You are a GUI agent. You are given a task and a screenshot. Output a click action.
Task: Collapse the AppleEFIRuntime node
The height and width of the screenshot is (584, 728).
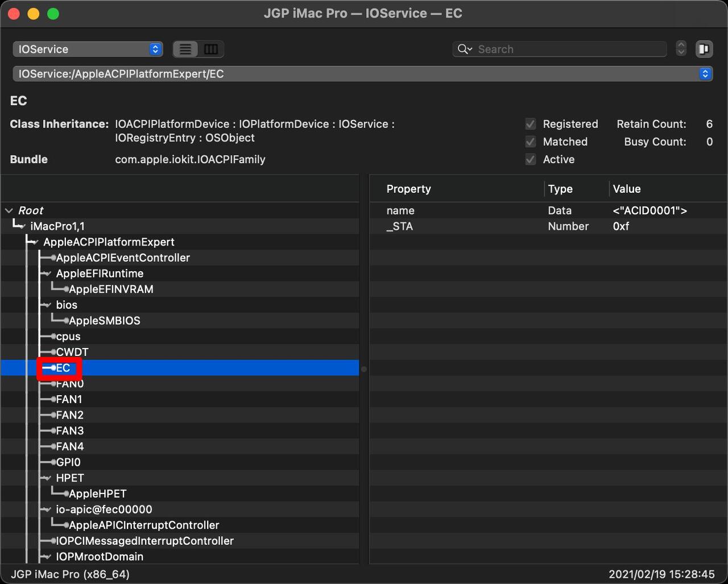(48, 274)
